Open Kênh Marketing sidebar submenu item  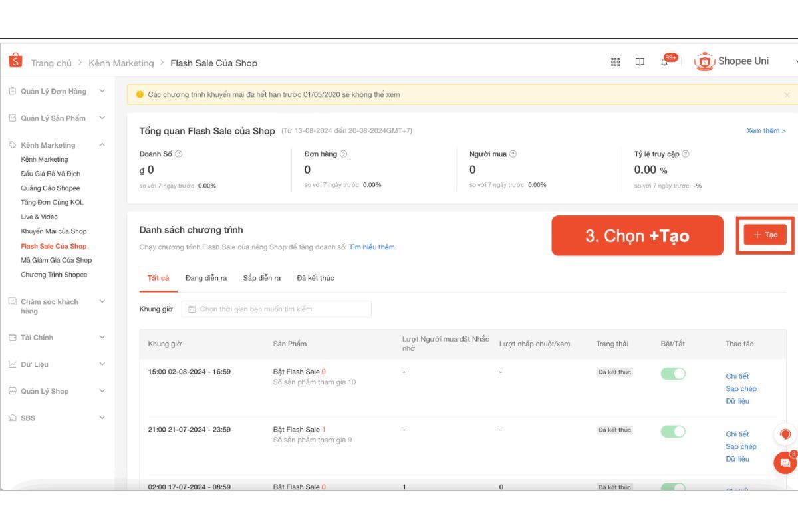(x=45, y=160)
